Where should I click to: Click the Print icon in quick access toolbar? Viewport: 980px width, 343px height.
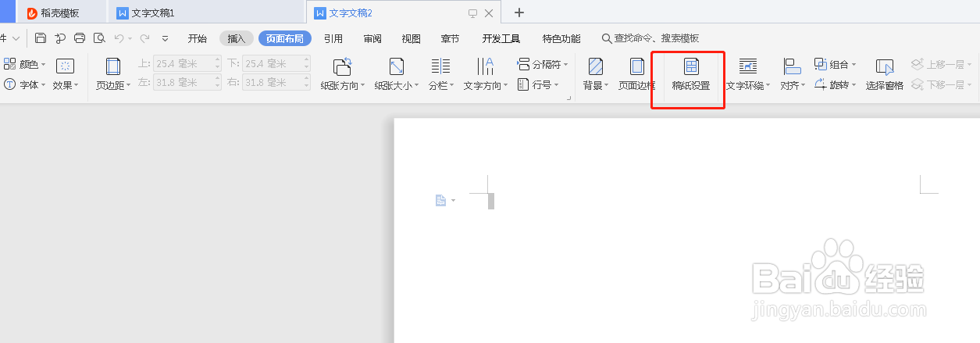coord(80,38)
